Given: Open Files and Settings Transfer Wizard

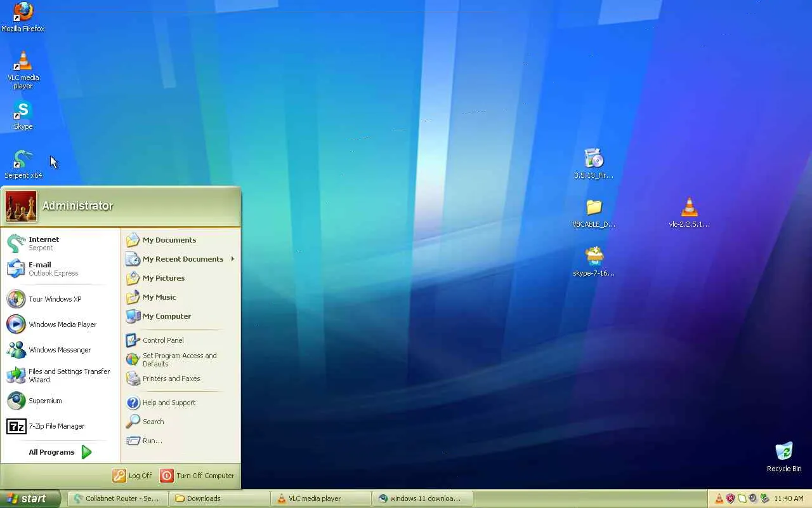Looking at the screenshot, I should tap(61, 375).
